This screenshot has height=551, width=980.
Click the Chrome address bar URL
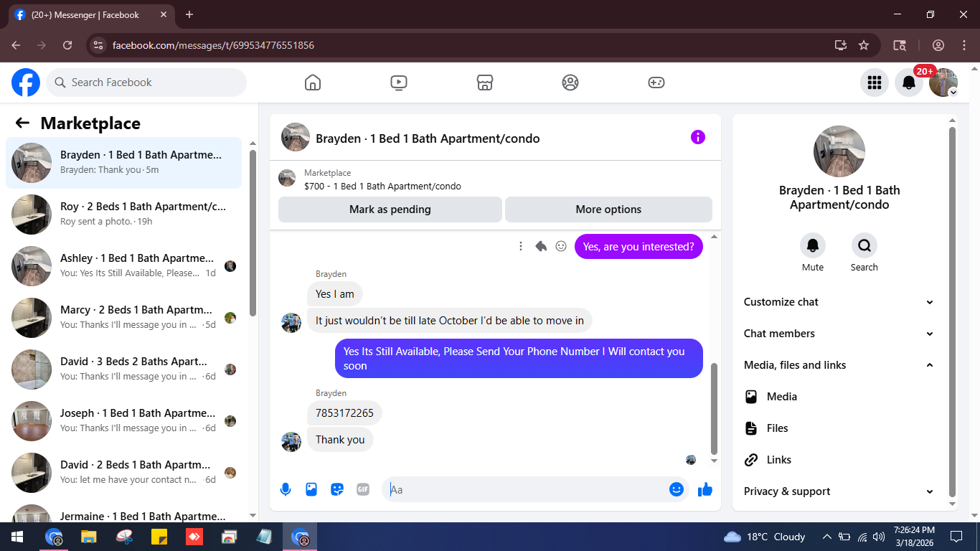tap(213, 45)
